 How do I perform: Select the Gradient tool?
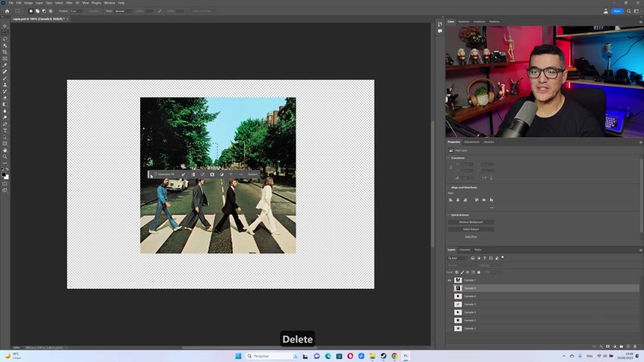point(5,104)
